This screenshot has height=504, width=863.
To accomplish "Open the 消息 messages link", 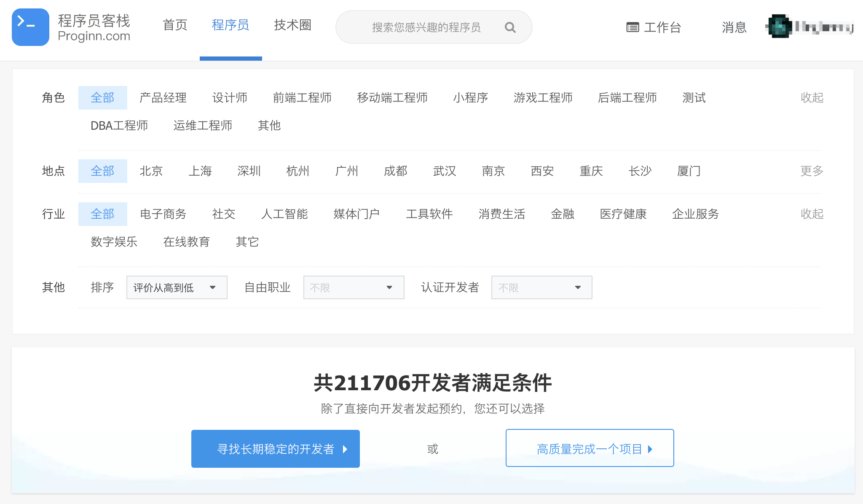I will (x=734, y=27).
